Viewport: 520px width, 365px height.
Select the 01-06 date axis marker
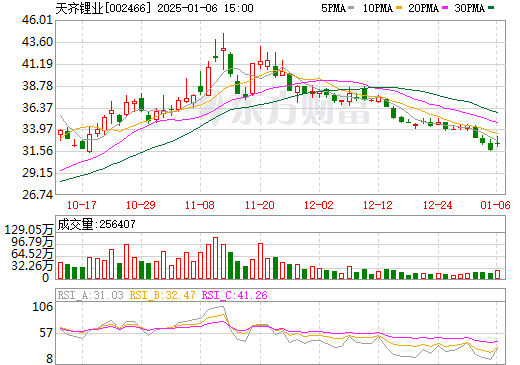pos(495,205)
